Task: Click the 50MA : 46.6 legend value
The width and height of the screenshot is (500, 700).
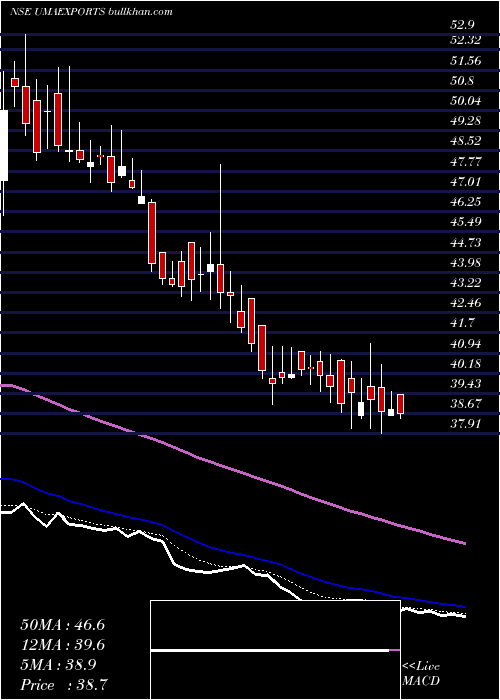Action: (x=63, y=625)
